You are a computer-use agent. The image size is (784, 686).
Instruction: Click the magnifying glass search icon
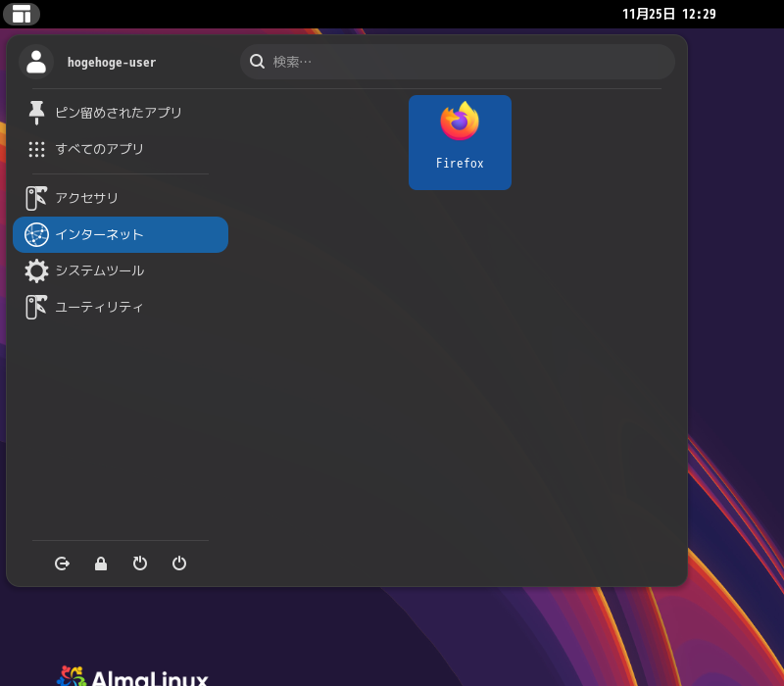pos(257,62)
